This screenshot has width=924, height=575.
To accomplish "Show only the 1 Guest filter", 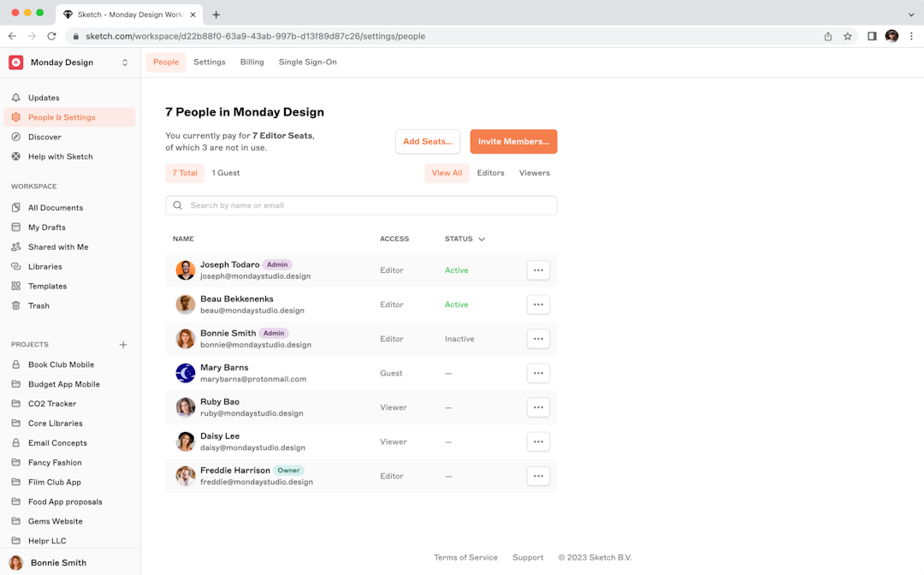I will 226,173.
